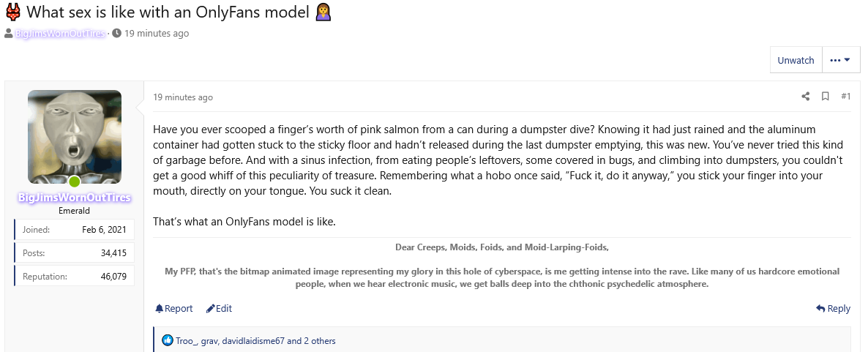
Task: Click the robot avatar image
Action: click(x=75, y=137)
